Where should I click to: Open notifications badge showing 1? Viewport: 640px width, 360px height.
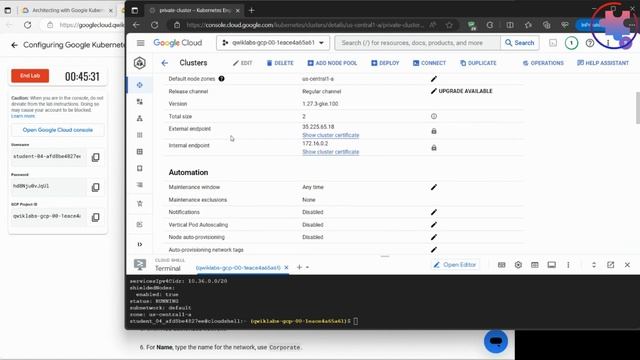coord(571,43)
